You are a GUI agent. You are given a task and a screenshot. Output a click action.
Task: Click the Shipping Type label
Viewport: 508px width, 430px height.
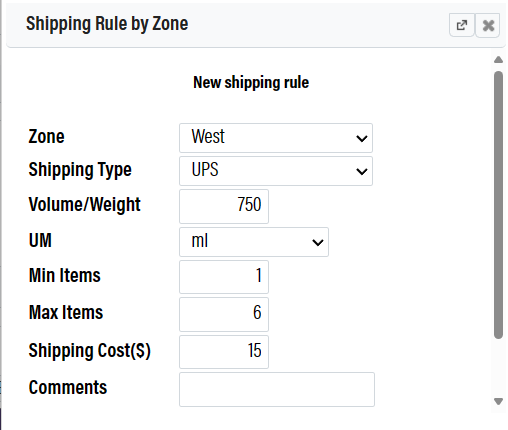coord(80,170)
